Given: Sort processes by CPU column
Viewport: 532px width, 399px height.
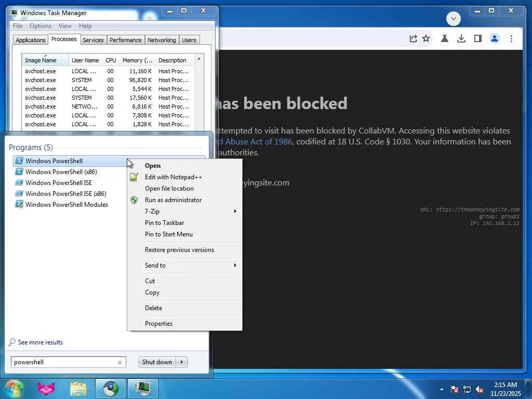Looking at the screenshot, I should [111, 60].
